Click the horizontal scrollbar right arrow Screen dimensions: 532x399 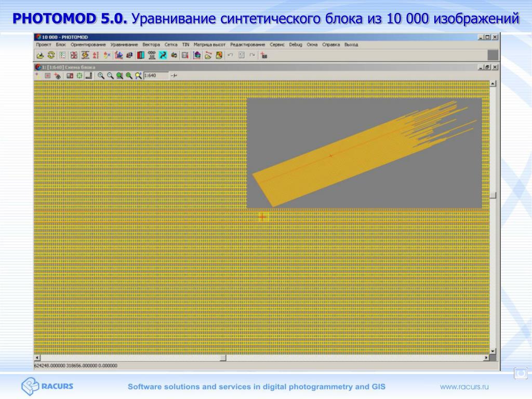pos(486,357)
